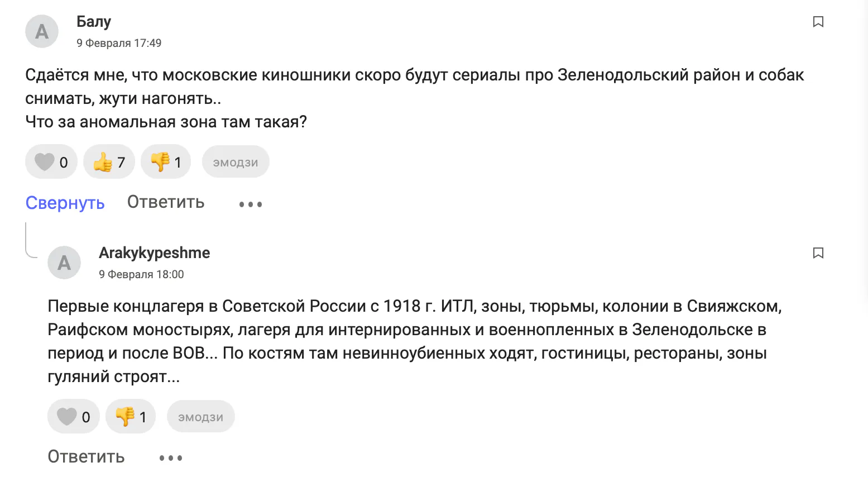Open Балу's profile name link
The height and width of the screenshot is (486, 868).
94,22
